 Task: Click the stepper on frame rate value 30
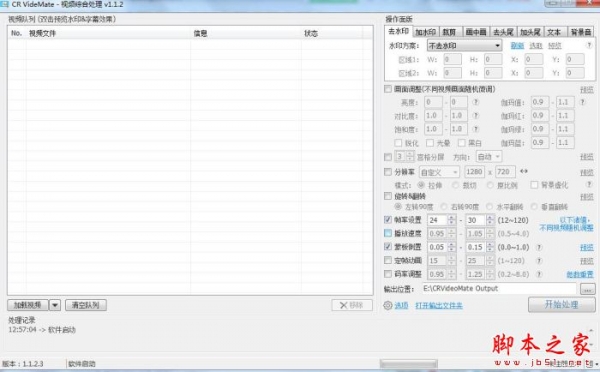(490, 220)
